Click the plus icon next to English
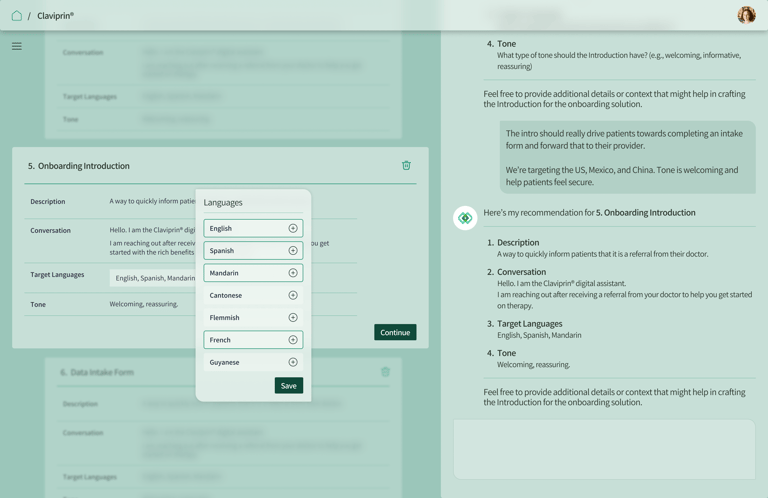 [x=293, y=228]
